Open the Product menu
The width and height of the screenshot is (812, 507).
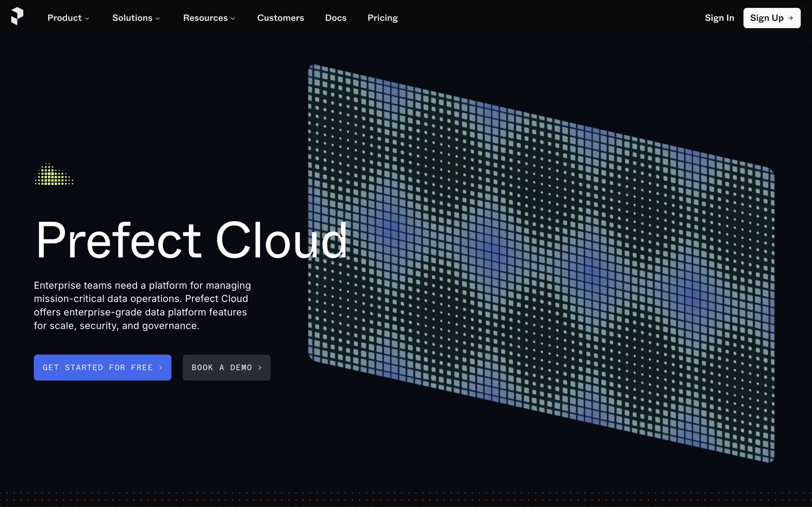click(x=68, y=18)
